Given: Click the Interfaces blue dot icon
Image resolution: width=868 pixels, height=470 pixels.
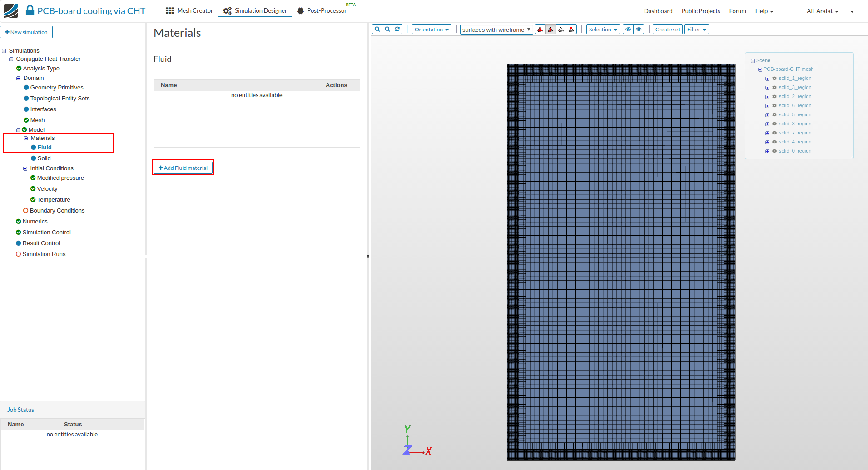Looking at the screenshot, I should pyautogui.click(x=26, y=109).
